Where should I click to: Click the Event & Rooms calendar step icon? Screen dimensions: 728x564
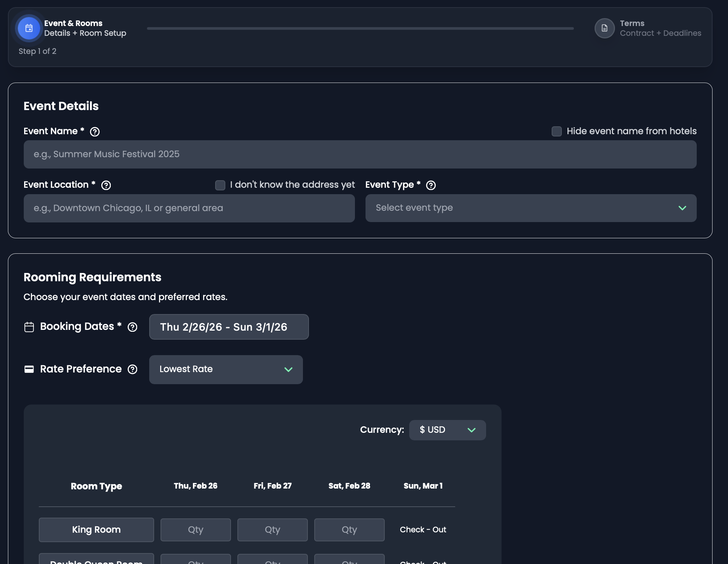(x=29, y=28)
